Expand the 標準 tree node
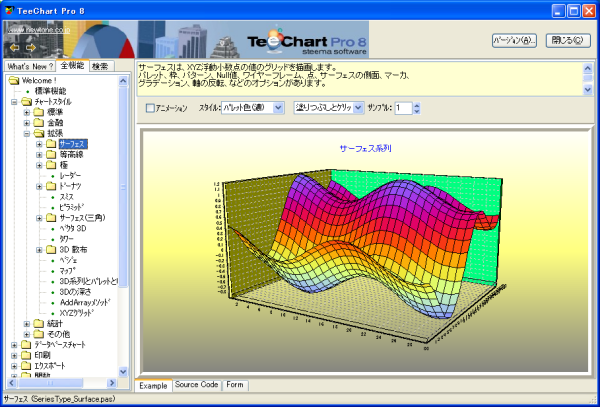The image size is (600, 407). tap(27, 112)
